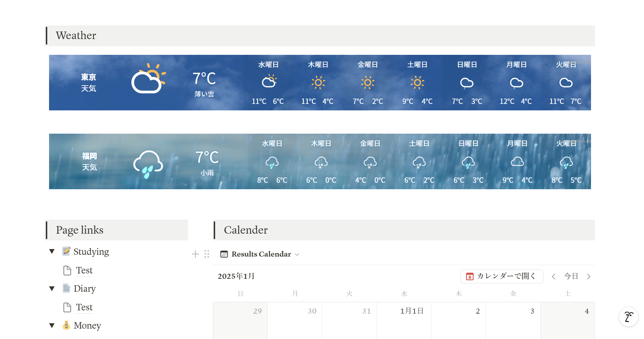
Task: Click Tokyo's 水曜日 forecast icon
Action: [x=269, y=81]
